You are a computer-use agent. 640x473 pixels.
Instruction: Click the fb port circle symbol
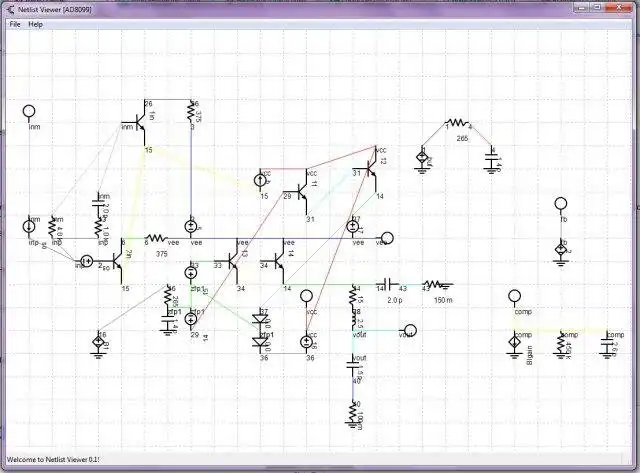pyautogui.click(x=561, y=204)
